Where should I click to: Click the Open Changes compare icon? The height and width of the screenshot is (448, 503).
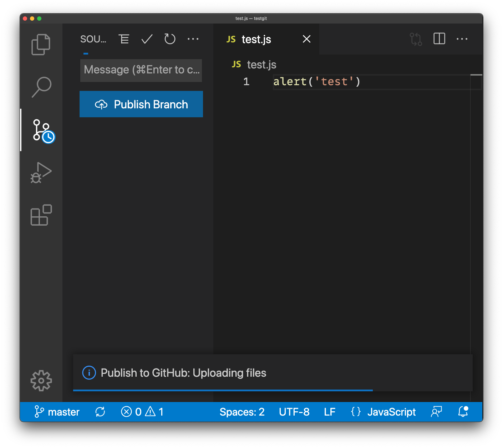[416, 39]
